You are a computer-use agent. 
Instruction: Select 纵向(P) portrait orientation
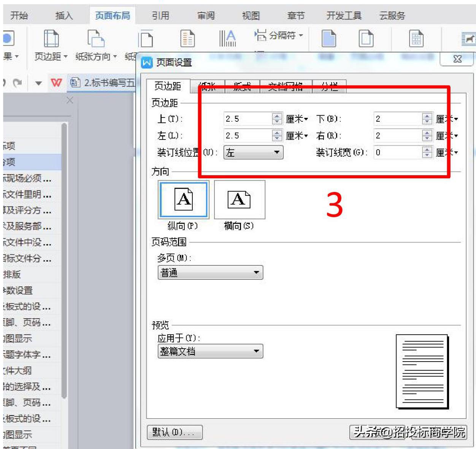pyautogui.click(x=184, y=200)
